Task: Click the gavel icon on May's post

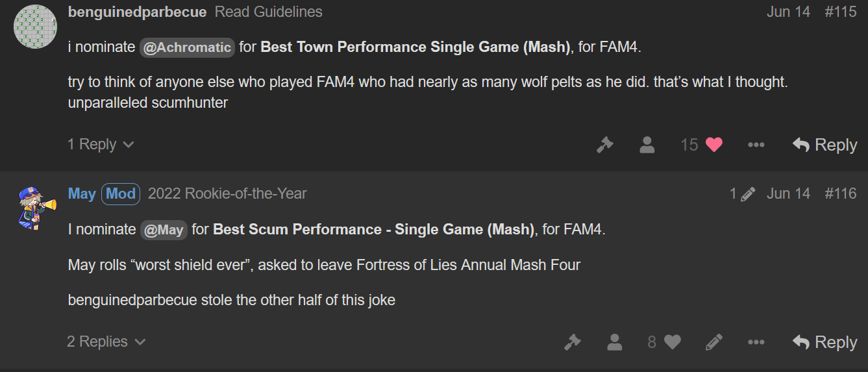Action: (x=572, y=342)
